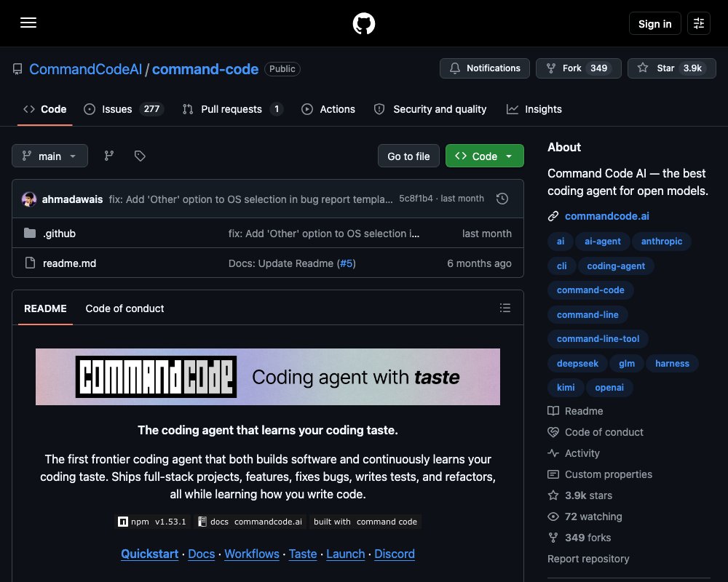Click ahmadawais avatar image
This screenshot has height=582, width=728.
(29, 199)
